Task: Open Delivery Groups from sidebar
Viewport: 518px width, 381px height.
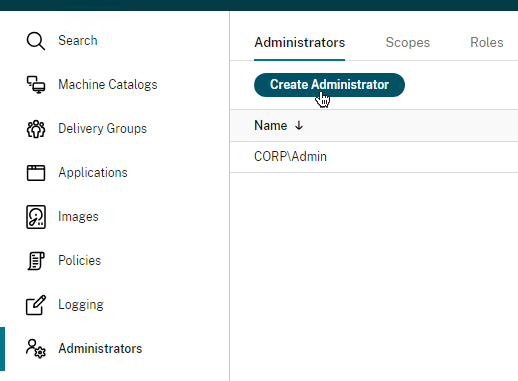Action: point(102,129)
